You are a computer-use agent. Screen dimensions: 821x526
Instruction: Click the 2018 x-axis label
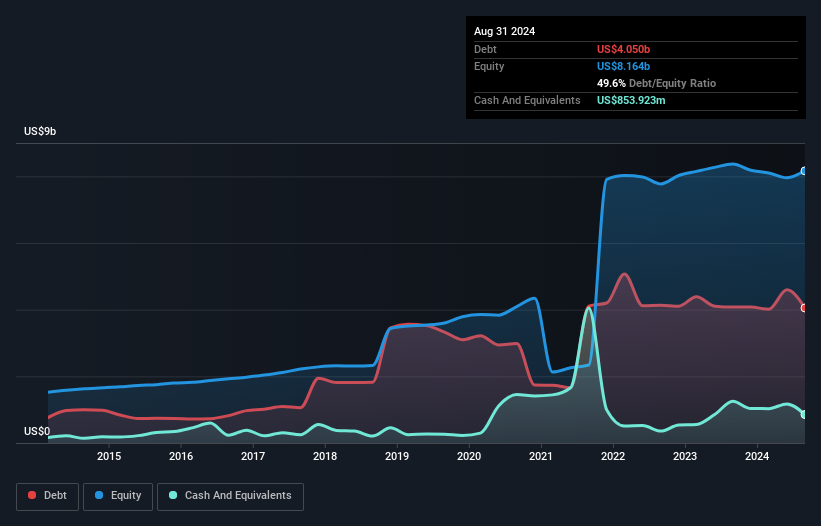click(325, 456)
